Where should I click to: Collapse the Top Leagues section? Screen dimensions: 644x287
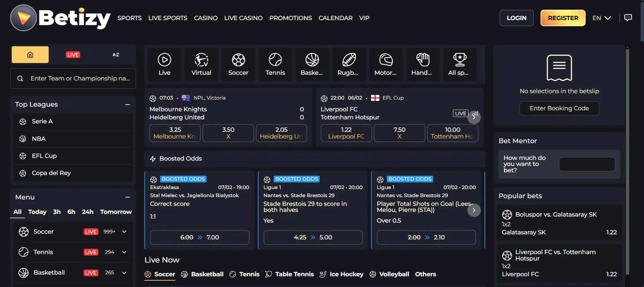pos(128,105)
